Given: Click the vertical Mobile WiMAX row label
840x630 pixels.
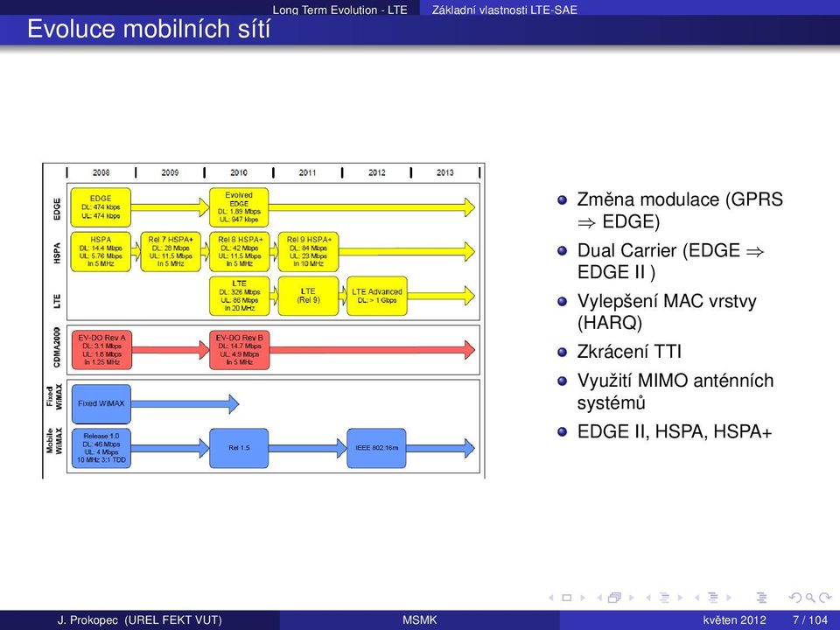Looking at the screenshot, I should (x=54, y=440).
